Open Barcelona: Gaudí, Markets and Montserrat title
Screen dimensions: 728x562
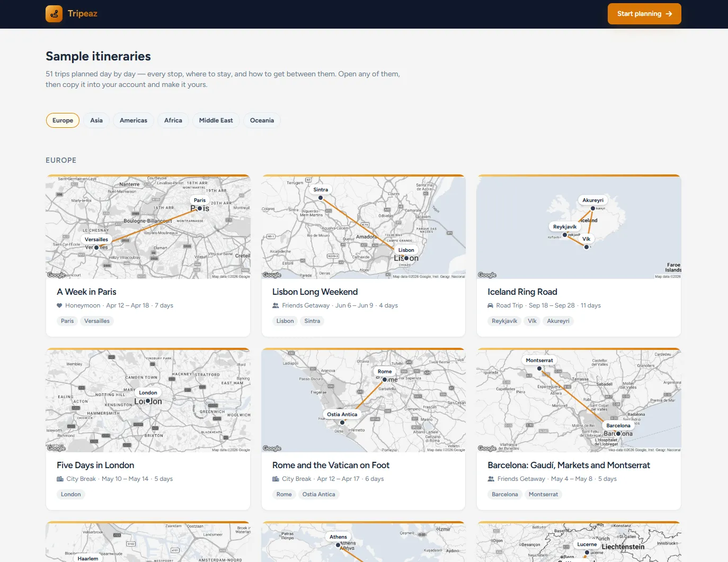click(569, 465)
